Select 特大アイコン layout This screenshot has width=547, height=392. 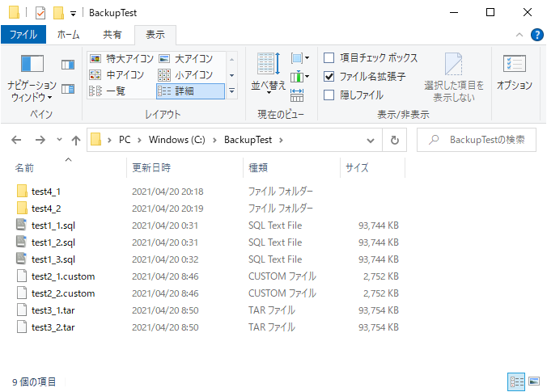tap(121, 58)
